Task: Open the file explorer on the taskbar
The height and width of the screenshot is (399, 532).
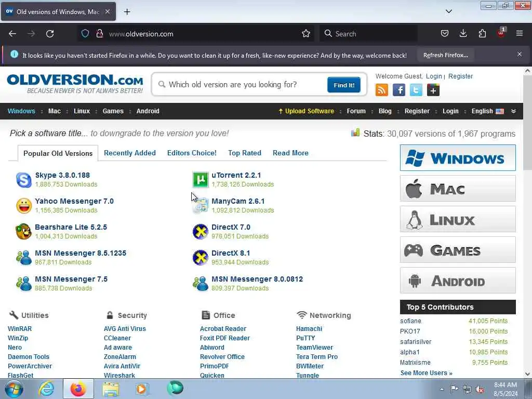Action: tap(111, 389)
